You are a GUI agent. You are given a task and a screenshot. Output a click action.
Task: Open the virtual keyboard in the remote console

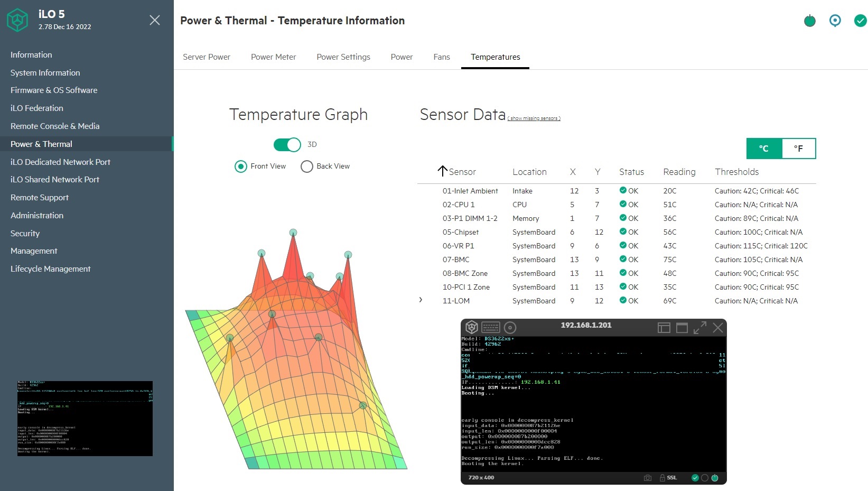click(491, 327)
